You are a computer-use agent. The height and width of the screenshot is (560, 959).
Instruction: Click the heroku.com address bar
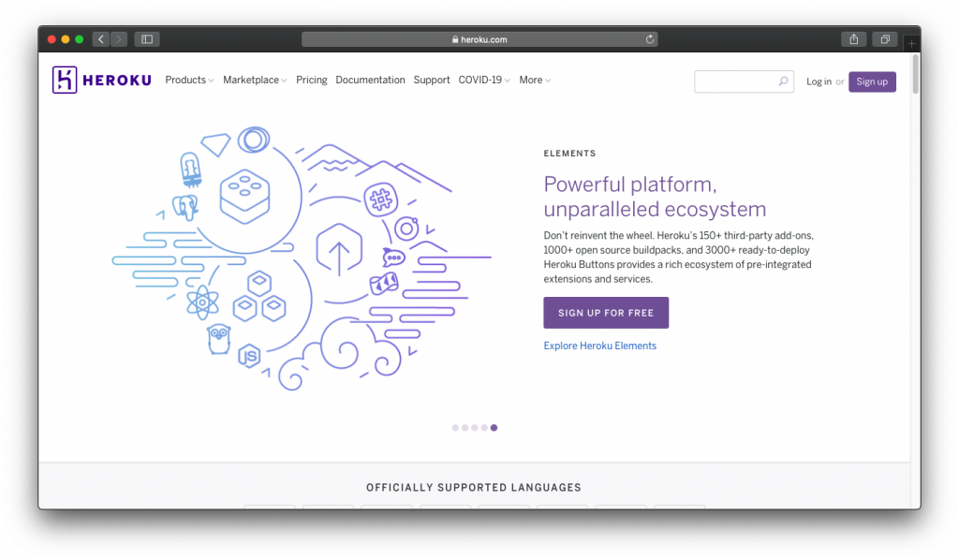coord(479,39)
